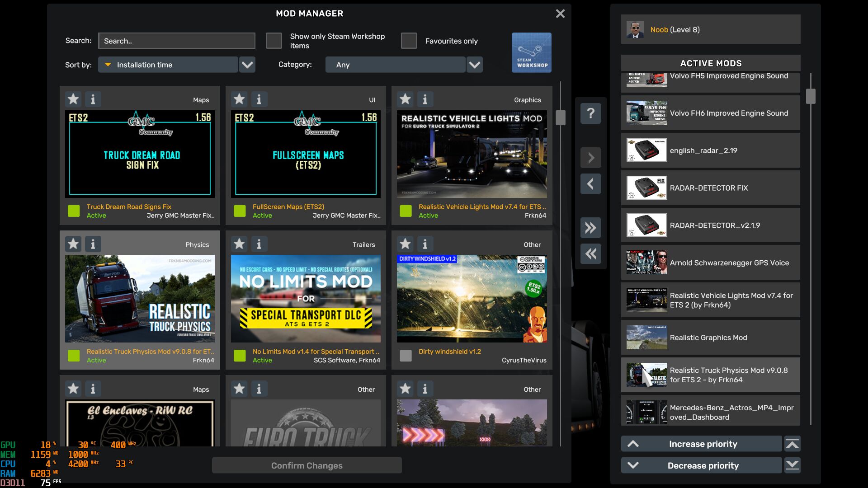Open the Steam Workshop icon button
Screen dimensions: 868x488
(531, 52)
